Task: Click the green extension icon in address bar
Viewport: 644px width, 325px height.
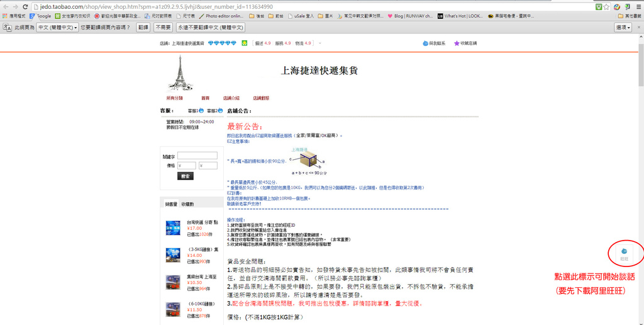Action: click(x=599, y=6)
